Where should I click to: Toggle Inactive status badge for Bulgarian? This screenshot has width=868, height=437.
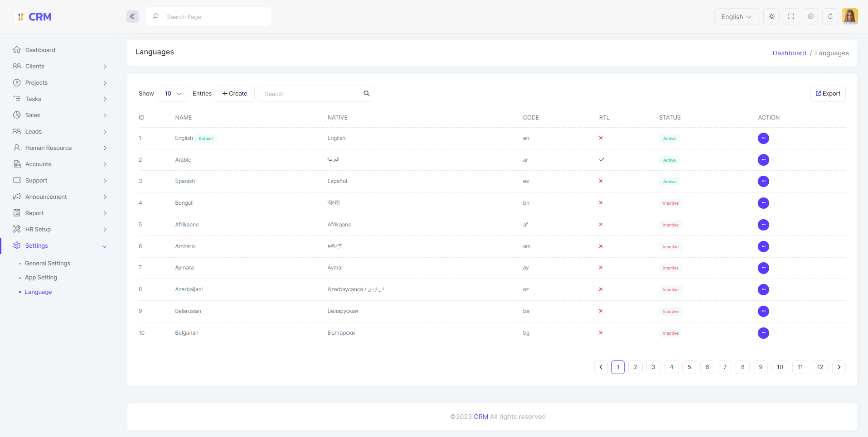(x=671, y=333)
